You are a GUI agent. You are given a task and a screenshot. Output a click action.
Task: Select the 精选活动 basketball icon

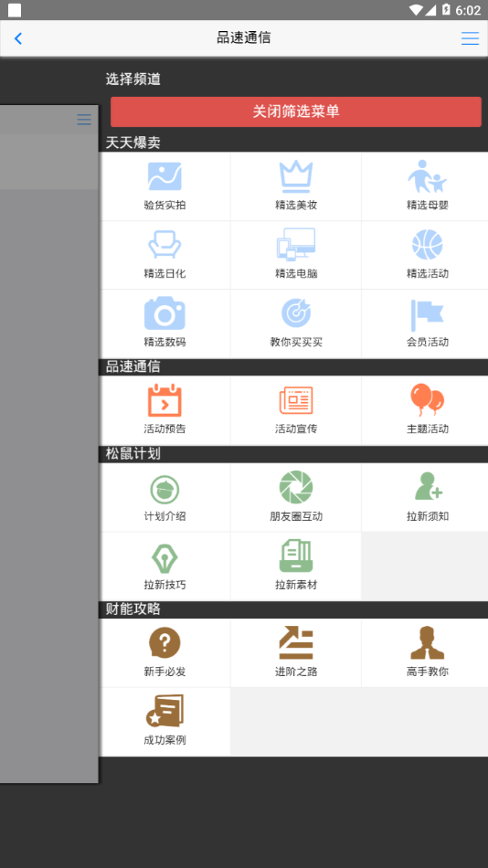coord(427,245)
